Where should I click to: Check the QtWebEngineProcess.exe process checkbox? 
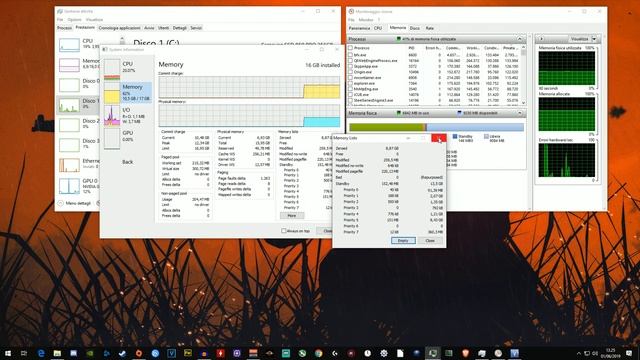click(x=350, y=60)
